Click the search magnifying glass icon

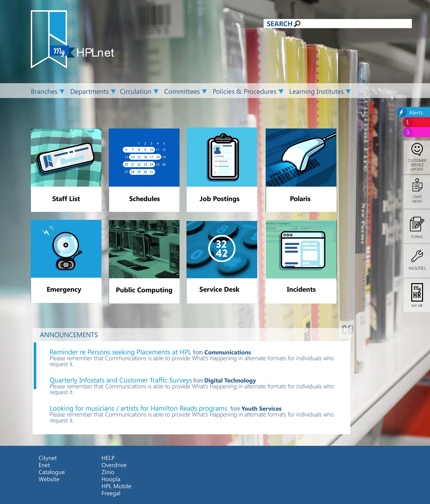[x=297, y=24]
